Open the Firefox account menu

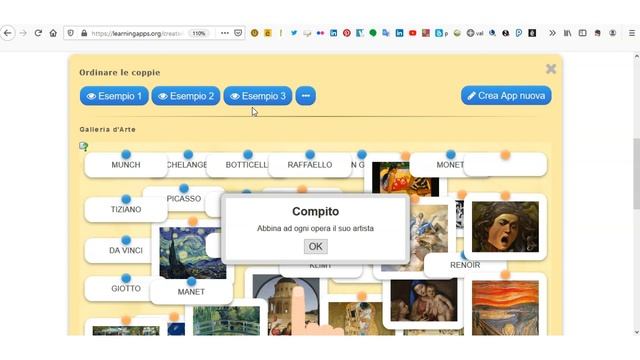pos(612,33)
